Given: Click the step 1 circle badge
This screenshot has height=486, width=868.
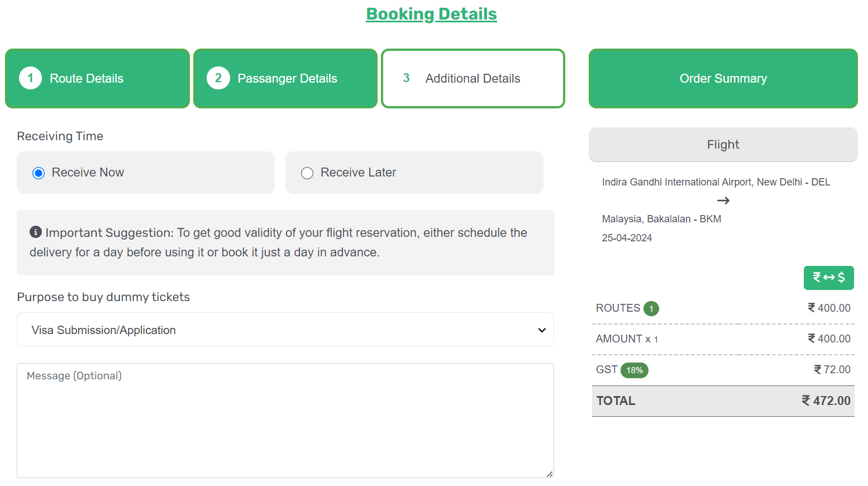Looking at the screenshot, I should click(31, 78).
